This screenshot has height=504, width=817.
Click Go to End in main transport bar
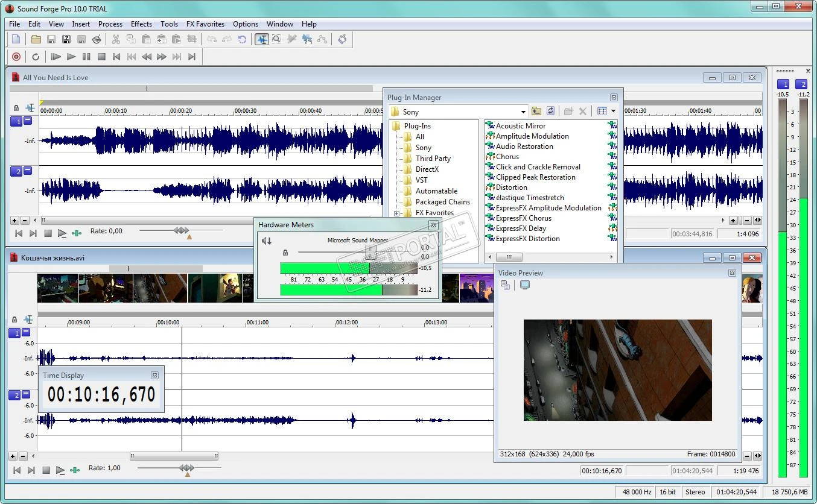[x=192, y=57]
